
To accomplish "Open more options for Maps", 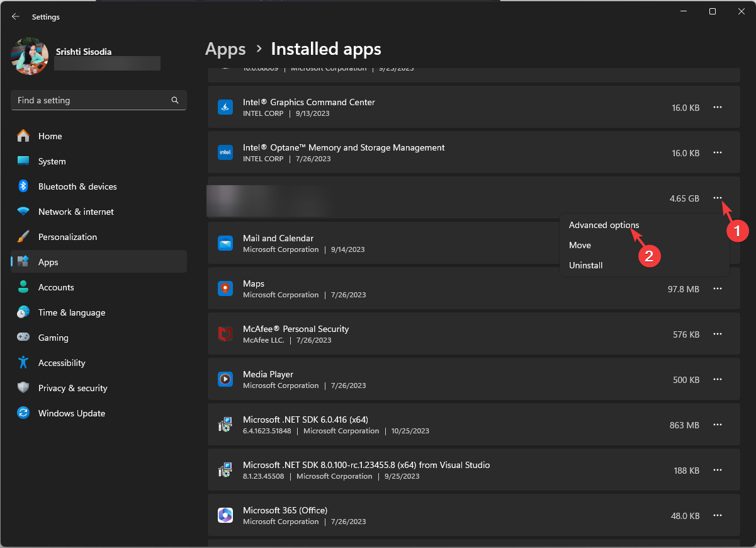I will 717,288.
